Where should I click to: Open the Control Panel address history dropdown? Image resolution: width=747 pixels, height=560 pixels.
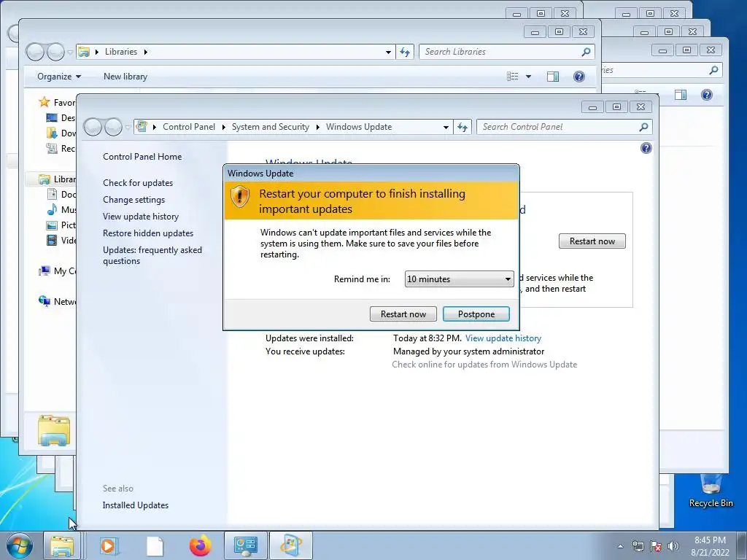[446, 127]
